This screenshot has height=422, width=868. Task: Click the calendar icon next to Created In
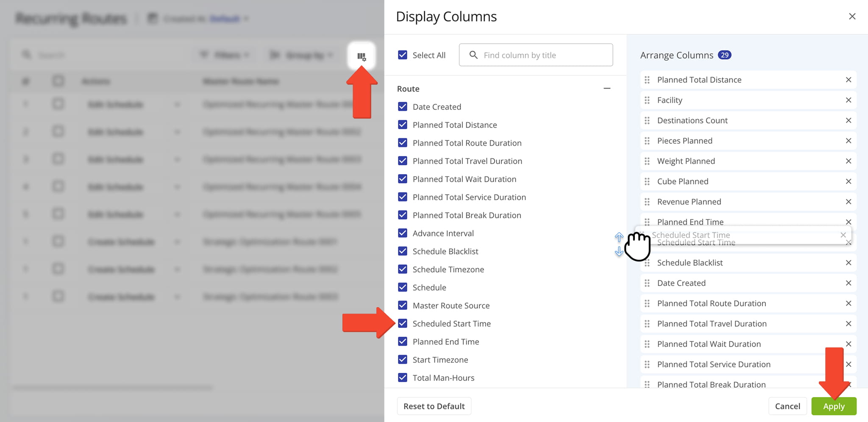coord(152,18)
